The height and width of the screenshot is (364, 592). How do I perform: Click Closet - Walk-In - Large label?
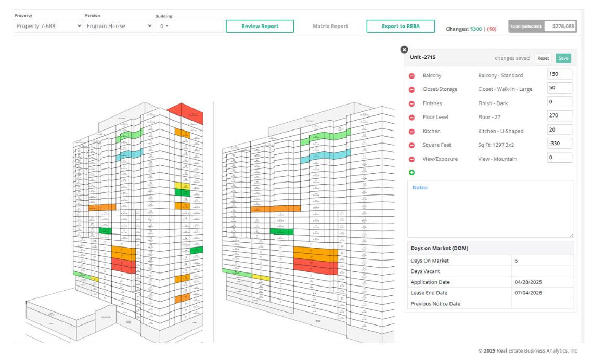(x=505, y=89)
